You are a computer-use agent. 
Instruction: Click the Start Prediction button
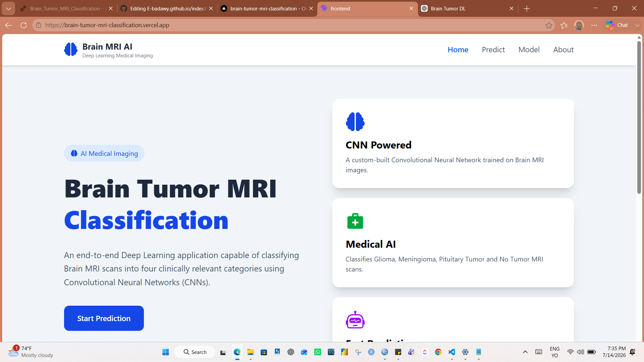104,318
